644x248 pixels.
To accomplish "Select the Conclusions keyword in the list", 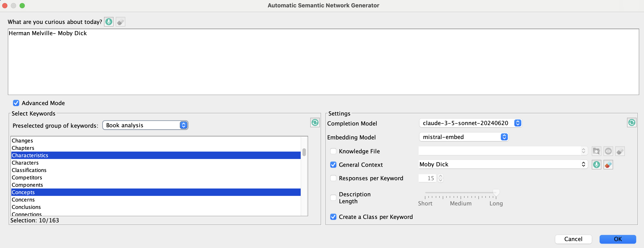I will pyautogui.click(x=26, y=207).
